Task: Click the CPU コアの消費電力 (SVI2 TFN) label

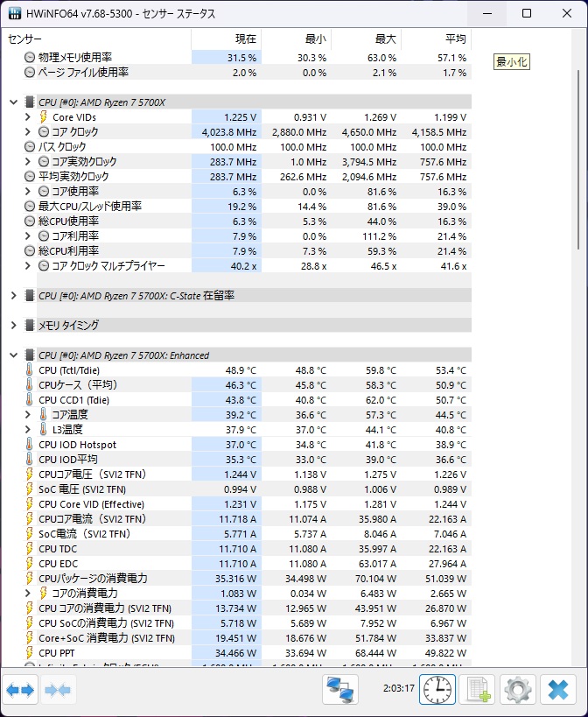Action: pyautogui.click(x=105, y=608)
